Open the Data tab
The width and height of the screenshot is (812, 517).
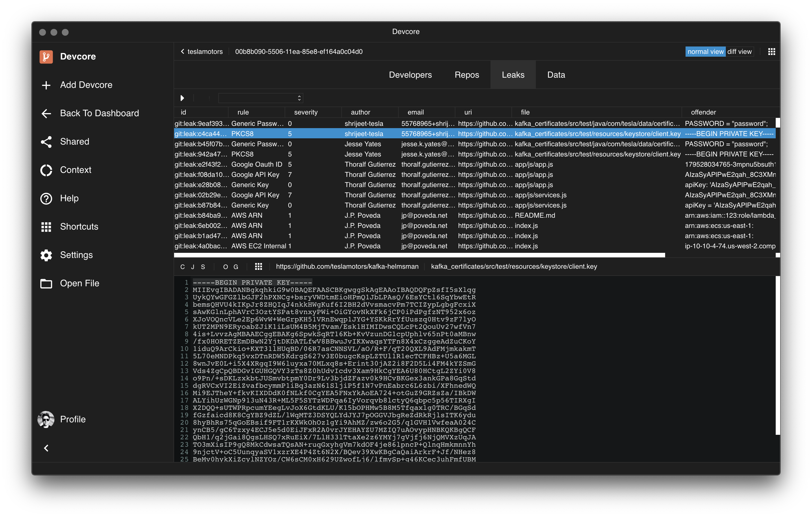[x=555, y=75]
